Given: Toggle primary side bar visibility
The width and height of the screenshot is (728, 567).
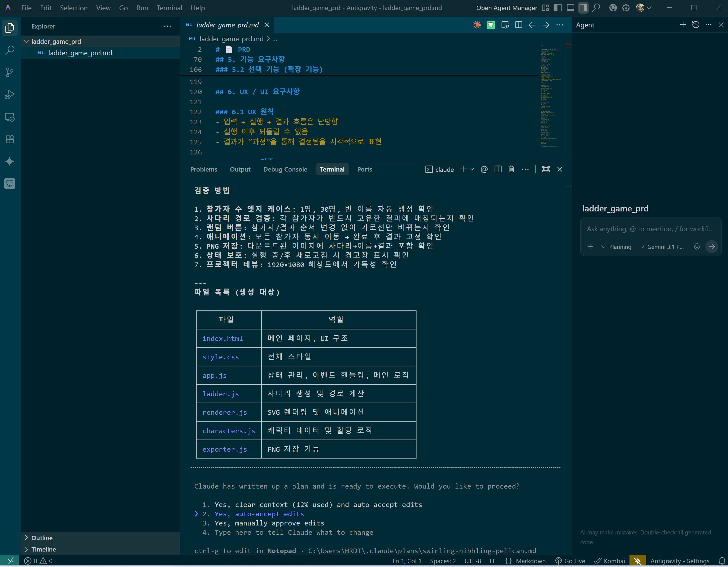Looking at the screenshot, I should click(558, 8).
